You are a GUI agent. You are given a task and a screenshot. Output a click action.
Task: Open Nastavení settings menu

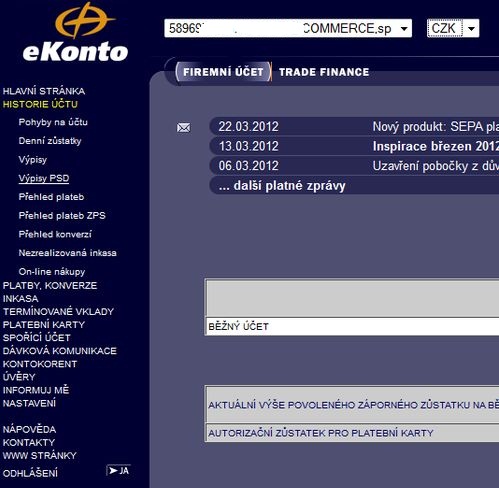coord(29,403)
